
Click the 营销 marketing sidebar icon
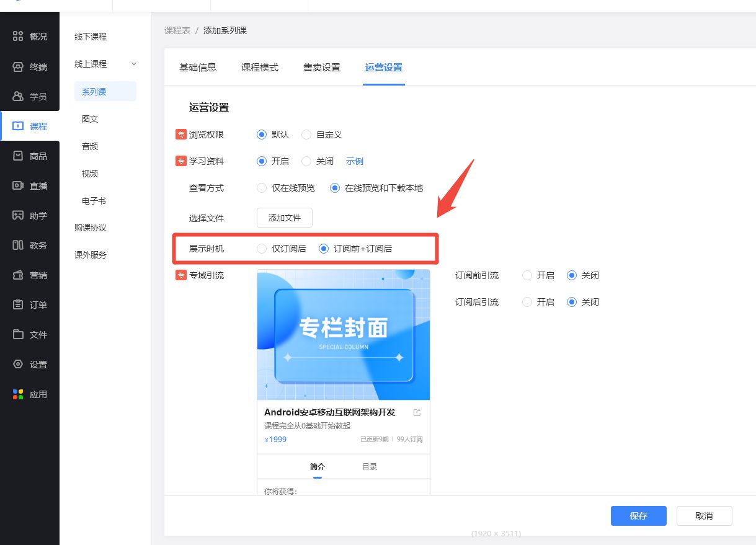tap(18, 275)
